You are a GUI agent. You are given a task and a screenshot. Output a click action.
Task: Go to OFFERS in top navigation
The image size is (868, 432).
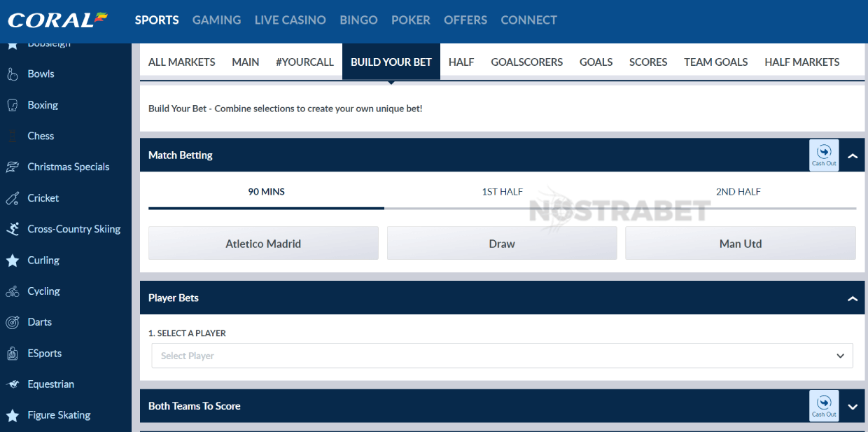coord(465,20)
